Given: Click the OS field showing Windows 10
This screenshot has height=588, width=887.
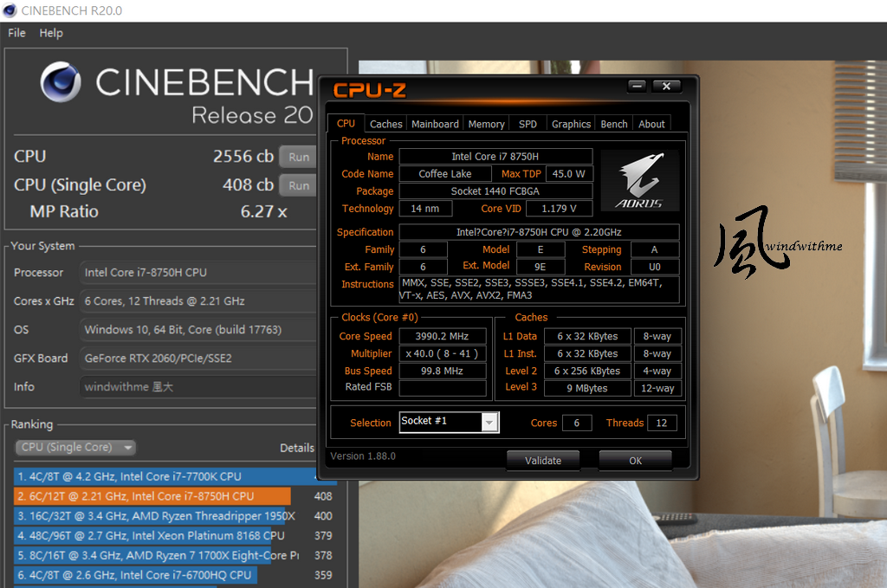Looking at the screenshot, I should 198,330.
